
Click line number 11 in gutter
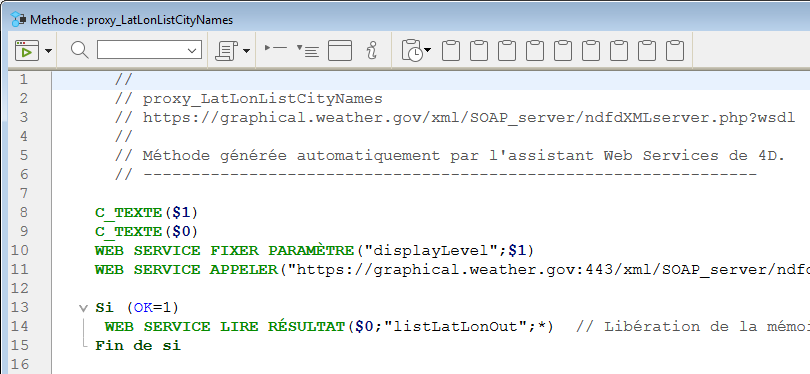pos(20,269)
